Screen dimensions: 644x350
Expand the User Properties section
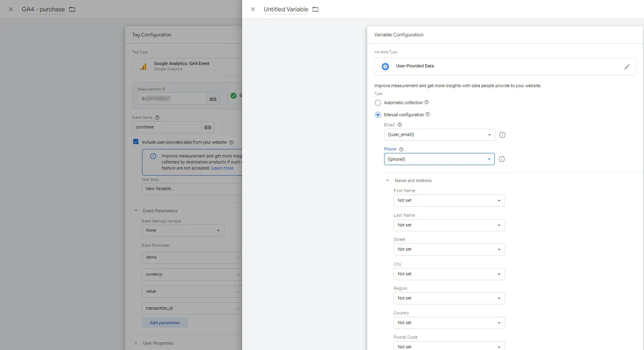136,343
